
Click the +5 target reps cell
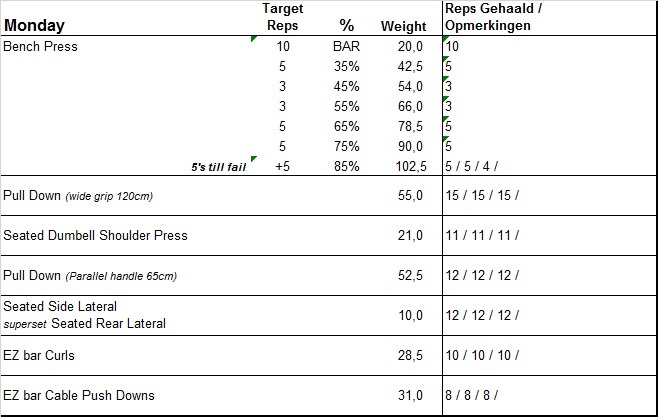tap(282, 167)
